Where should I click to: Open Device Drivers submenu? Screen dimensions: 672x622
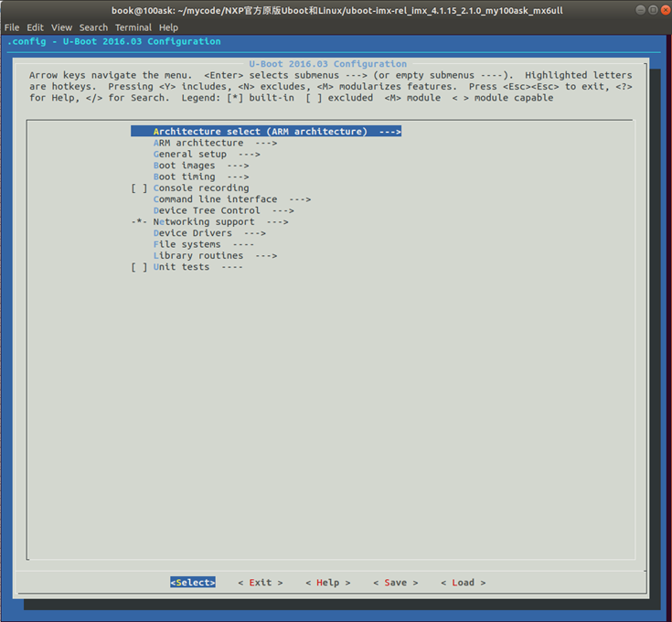[x=209, y=232]
